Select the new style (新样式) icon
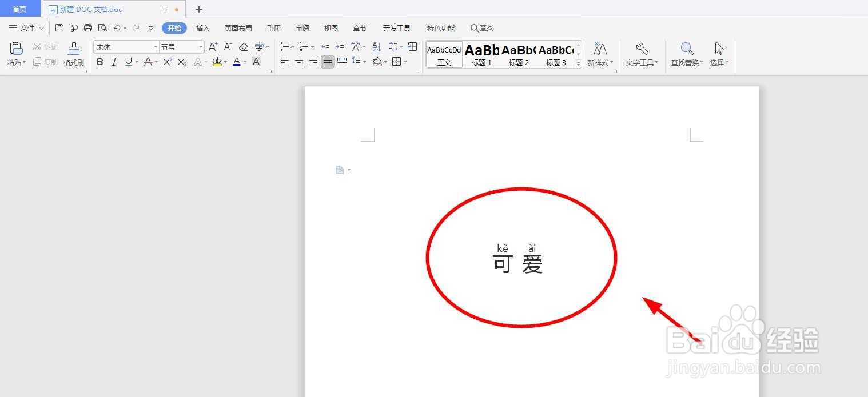 pos(599,54)
